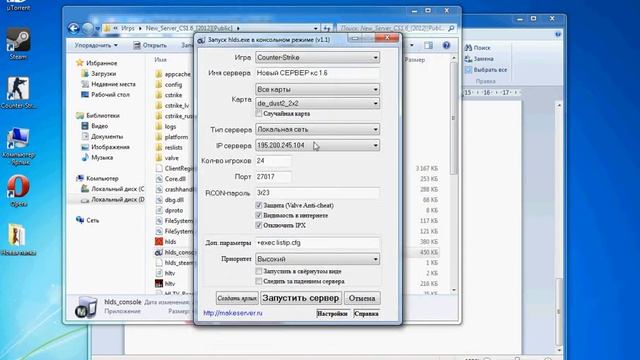Click the Create shortcut button
The width and height of the screenshot is (640, 360).
point(237,298)
